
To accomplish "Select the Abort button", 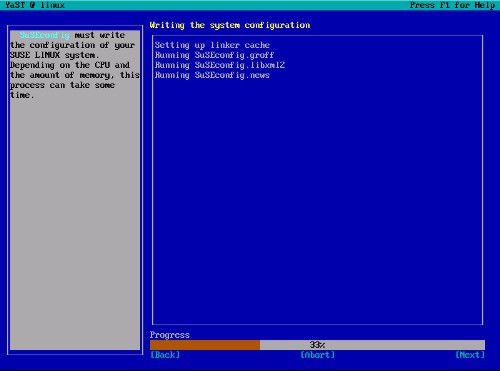I will 317,355.
